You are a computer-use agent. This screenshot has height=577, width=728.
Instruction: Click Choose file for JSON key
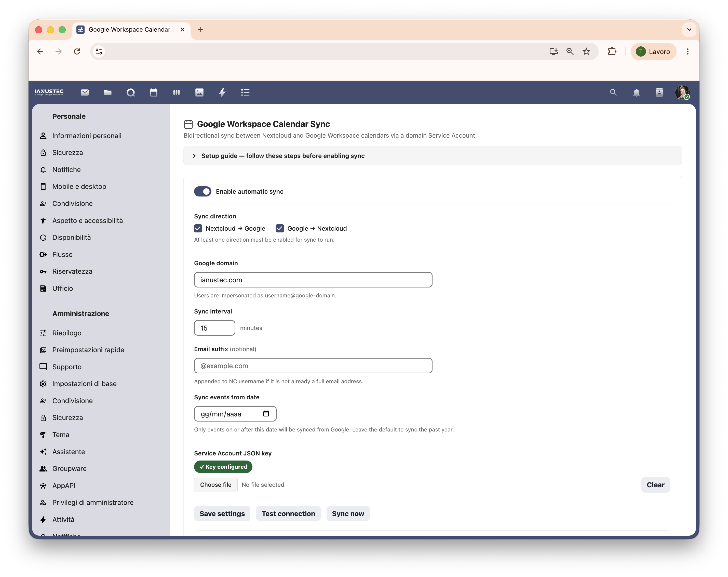click(x=216, y=485)
